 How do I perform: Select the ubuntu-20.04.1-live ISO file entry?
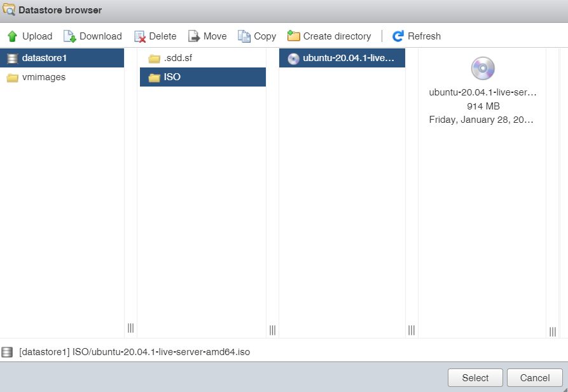point(349,59)
